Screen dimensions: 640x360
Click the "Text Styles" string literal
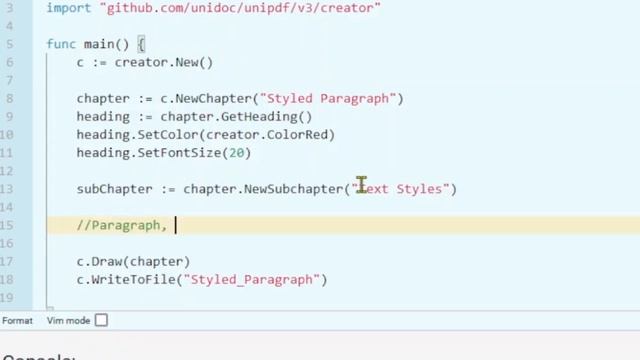400,189
